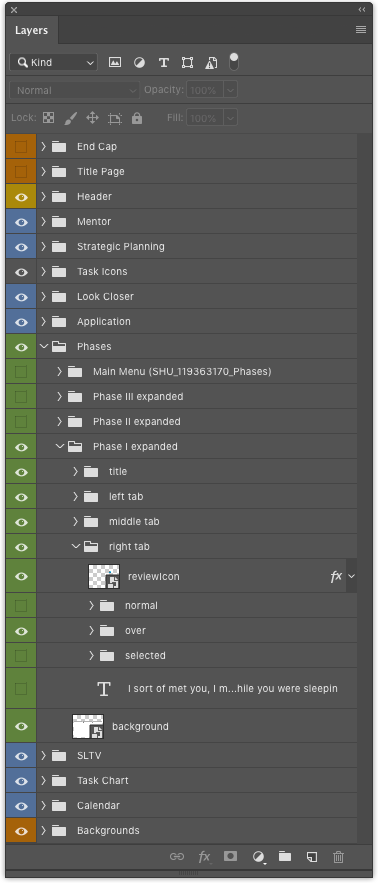Click the reviewIcon layer thumbnail
Image resolution: width=378 pixels, height=885 pixels.
104,576
